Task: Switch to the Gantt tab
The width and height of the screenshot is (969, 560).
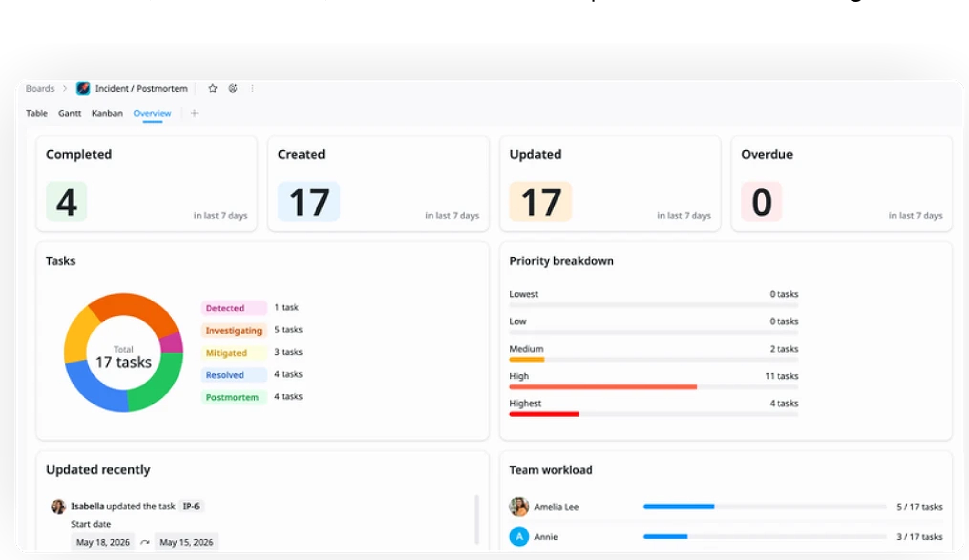Action: (x=70, y=113)
